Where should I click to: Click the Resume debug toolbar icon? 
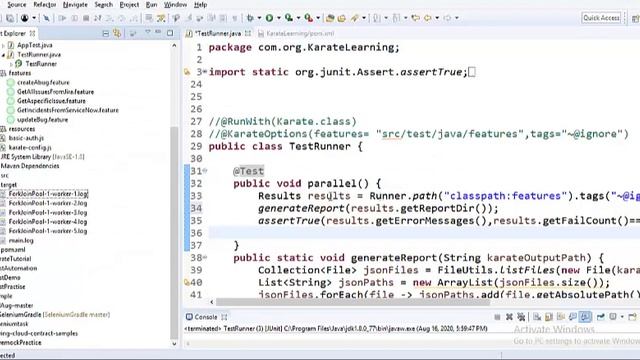(x=62, y=18)
